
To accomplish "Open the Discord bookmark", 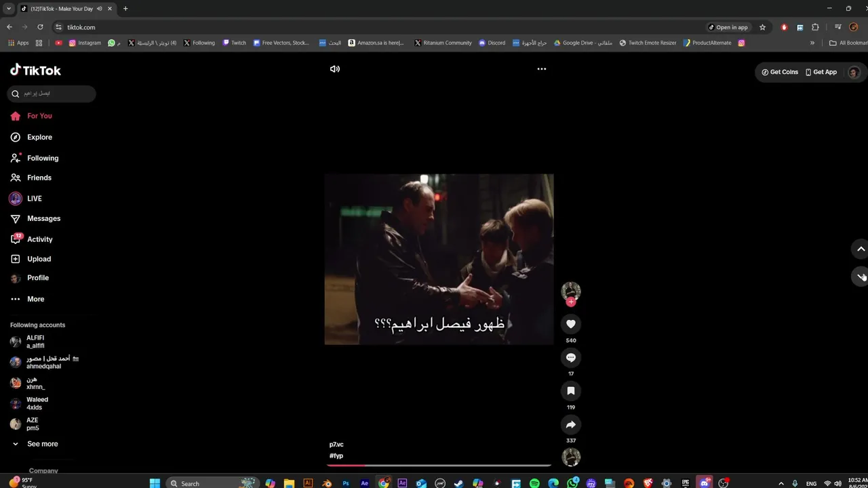I will pos(492,43).
